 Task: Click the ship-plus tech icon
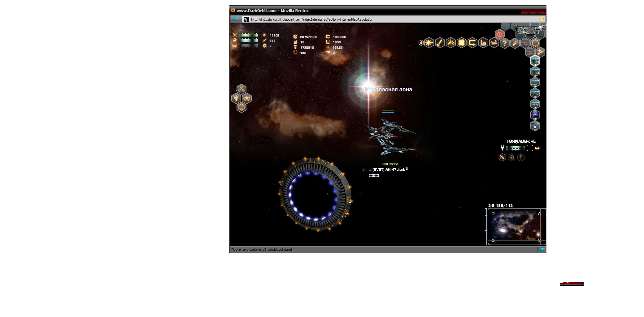[494, 43]
